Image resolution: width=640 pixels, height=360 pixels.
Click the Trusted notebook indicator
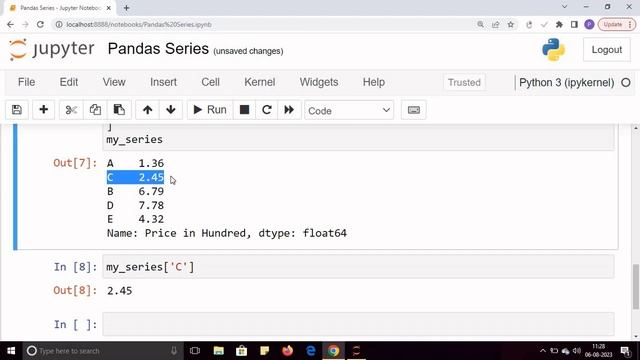point(464,82)
